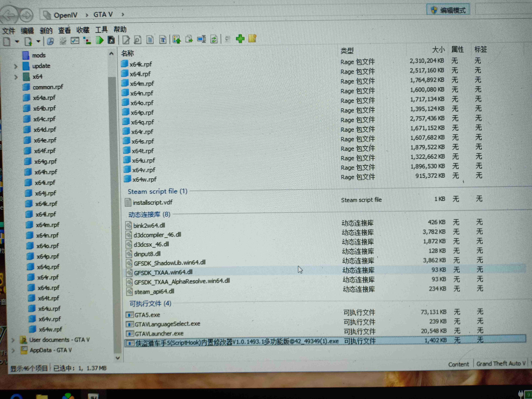Click the page with magnifier icon
The height and width of the screenshot is (399, 532).
click(x=138, y=40)
